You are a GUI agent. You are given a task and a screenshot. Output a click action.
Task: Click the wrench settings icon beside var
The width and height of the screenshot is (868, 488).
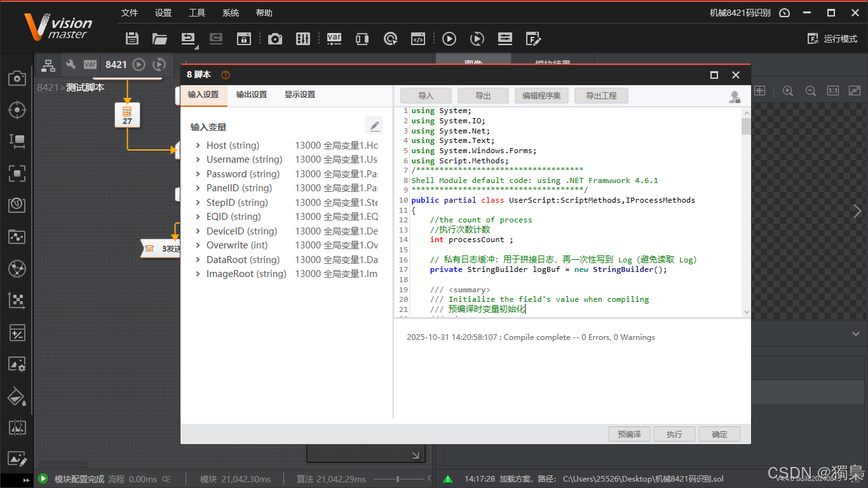tap(71, 64)
